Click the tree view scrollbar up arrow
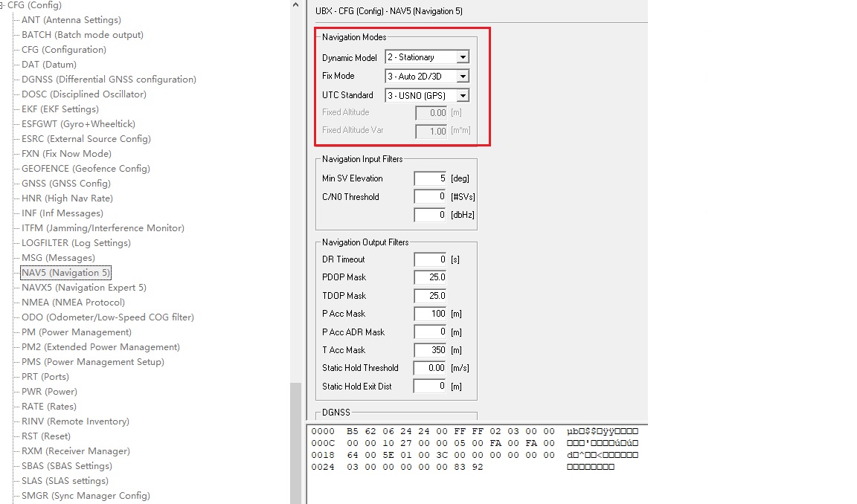The width and height of the screenshot is (857, 504). [295, 5]
